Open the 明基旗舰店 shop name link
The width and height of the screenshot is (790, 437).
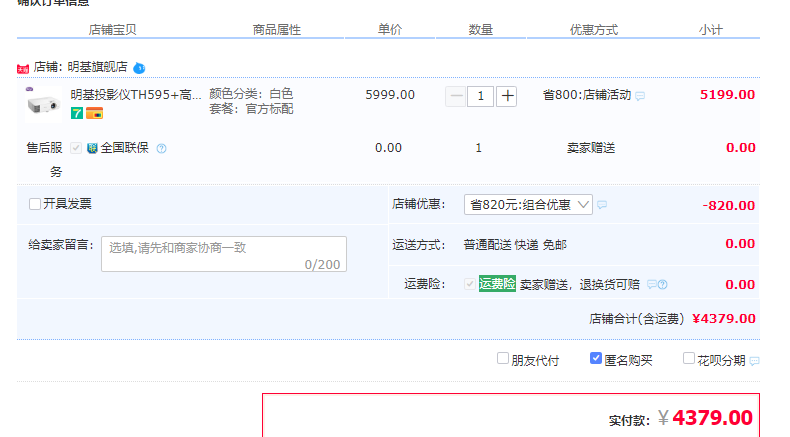(x=97, y=67)
